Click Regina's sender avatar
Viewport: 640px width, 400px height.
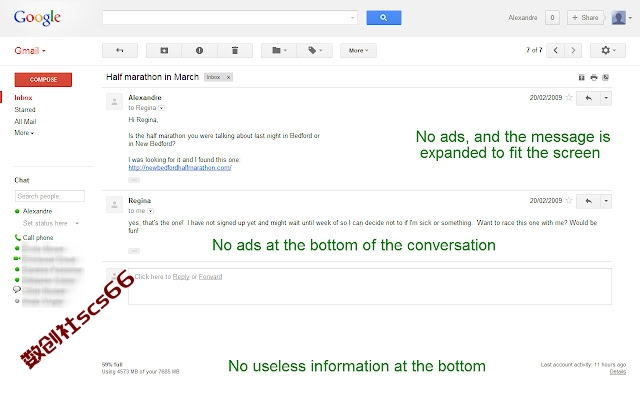(x=114, y=204)
